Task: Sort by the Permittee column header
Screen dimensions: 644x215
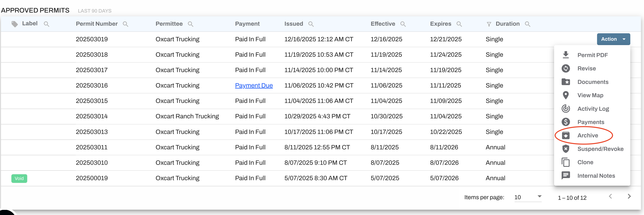Action: 169,24
